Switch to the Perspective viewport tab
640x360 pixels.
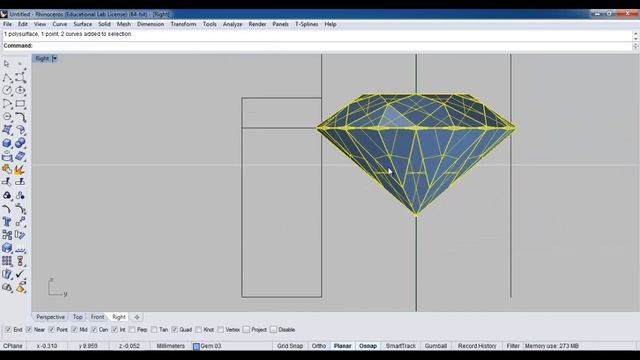pos(50,317)
